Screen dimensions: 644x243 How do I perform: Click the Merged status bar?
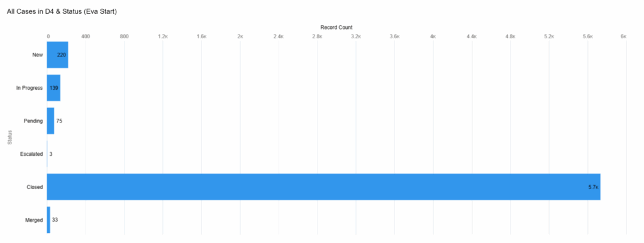[48, 220]
